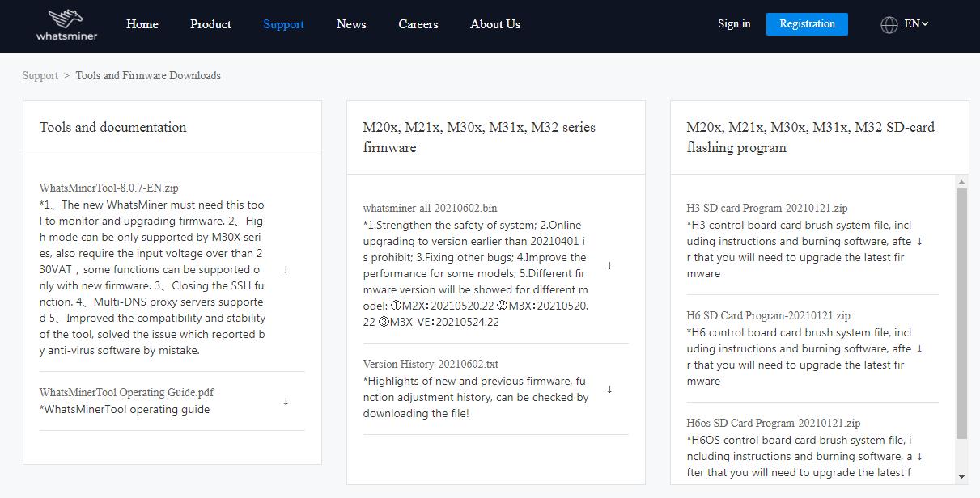Image resolution: width=980 pixels, height=498 pixels.
Task: Click the Sign in link
Action: tap(734, 24)
